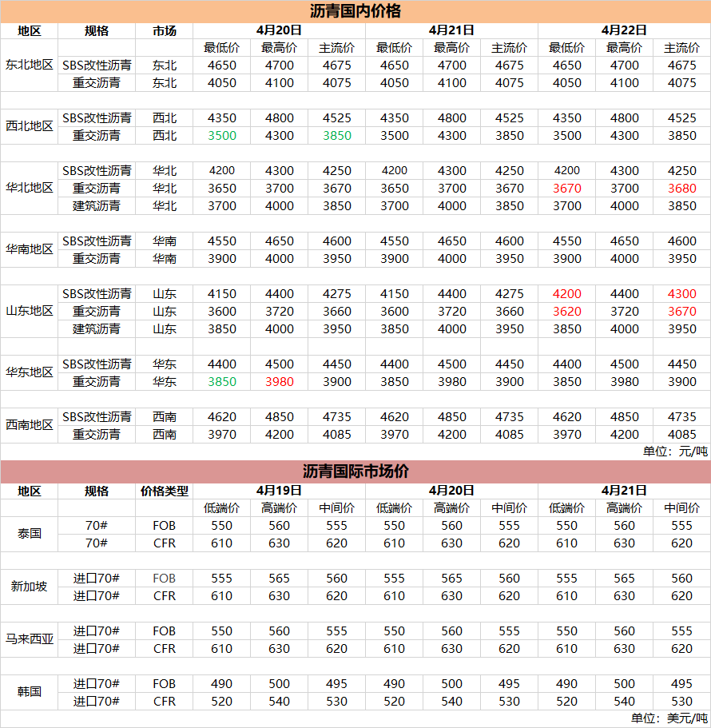This screenshot has width=711, height=728.
Task: Select the red 3980 price cell
Action: tap(279, 382)
